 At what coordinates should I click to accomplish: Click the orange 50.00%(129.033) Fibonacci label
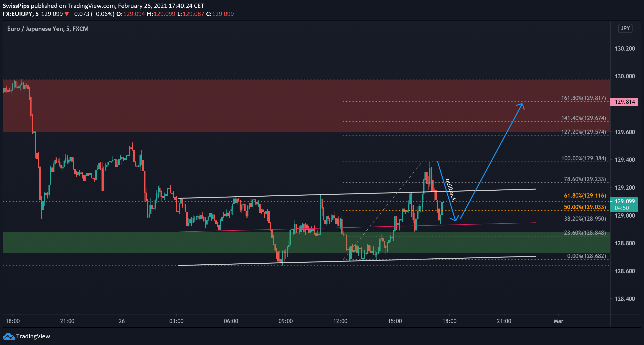pyautogui.click(x=585, y=207)
